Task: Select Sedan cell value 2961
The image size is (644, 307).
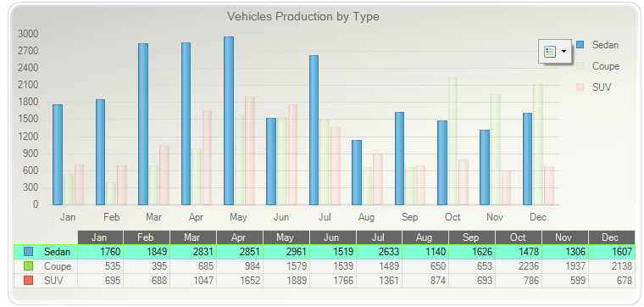Action: (x=286, y=252)
